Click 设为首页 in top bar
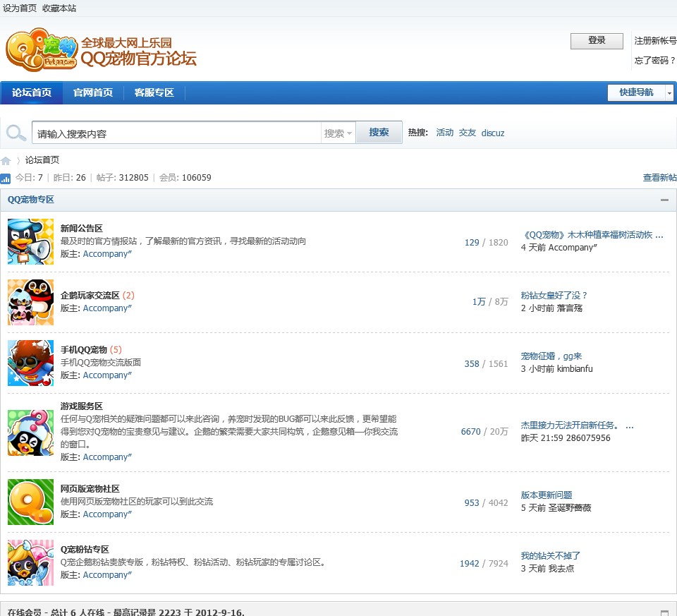This screenshot has width=677, height=616. (x=20, y=8)
